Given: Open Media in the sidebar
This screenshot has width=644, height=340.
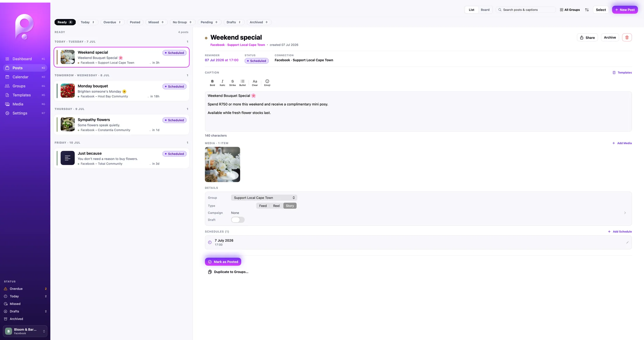Looking at the screenshot, I should point(25,104).
